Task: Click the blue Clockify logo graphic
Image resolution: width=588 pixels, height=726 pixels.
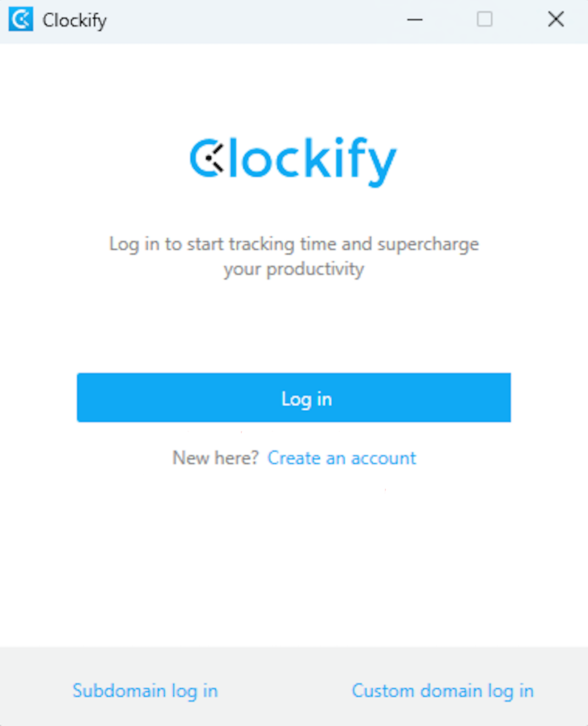Action: click(x=293, y=161)
